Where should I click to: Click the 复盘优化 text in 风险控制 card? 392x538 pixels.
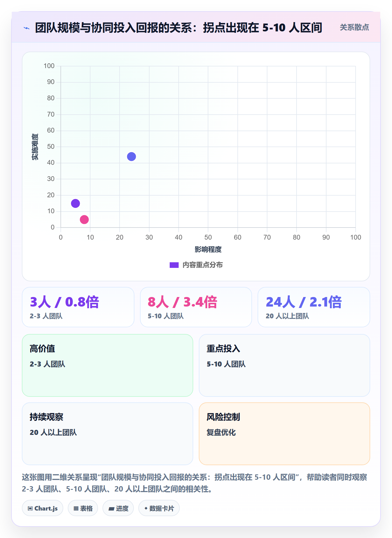pos(221,432)
